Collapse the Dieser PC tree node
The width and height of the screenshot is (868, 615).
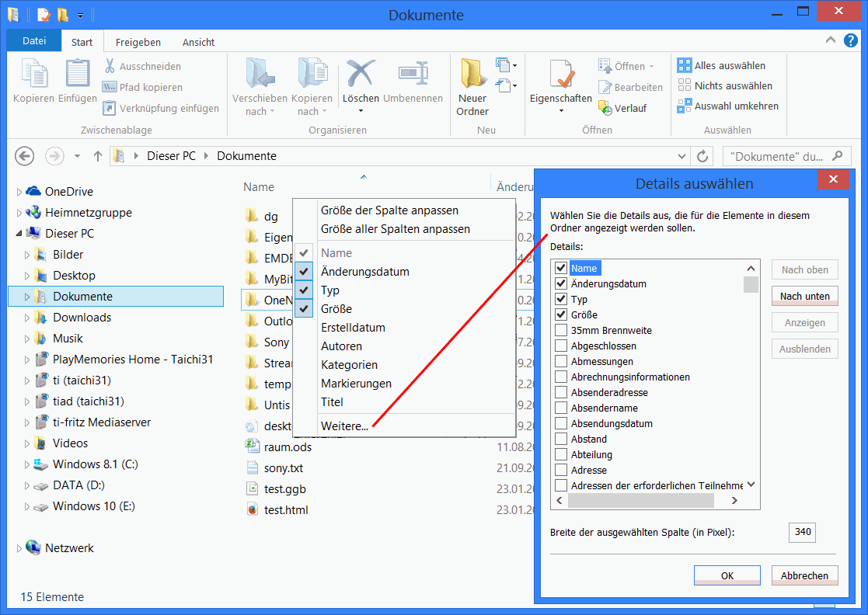[x=19, y=233]
